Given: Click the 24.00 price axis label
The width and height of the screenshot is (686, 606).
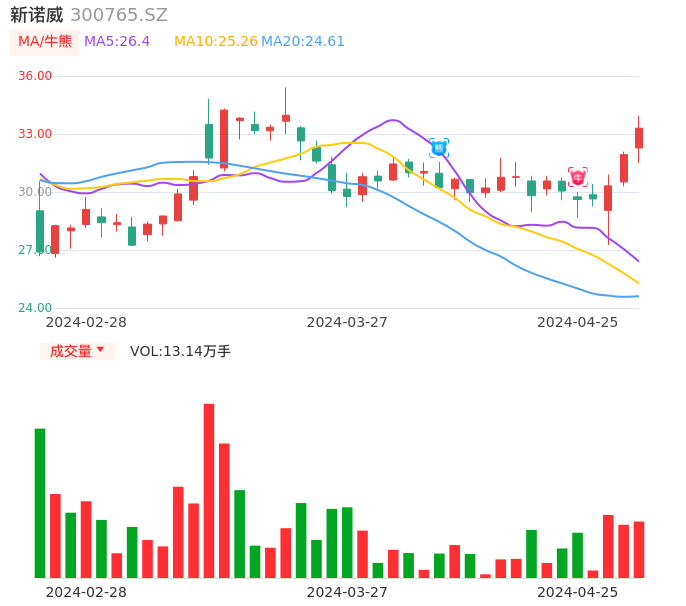Looking at the screenshot, I should (x=35, y=308).
